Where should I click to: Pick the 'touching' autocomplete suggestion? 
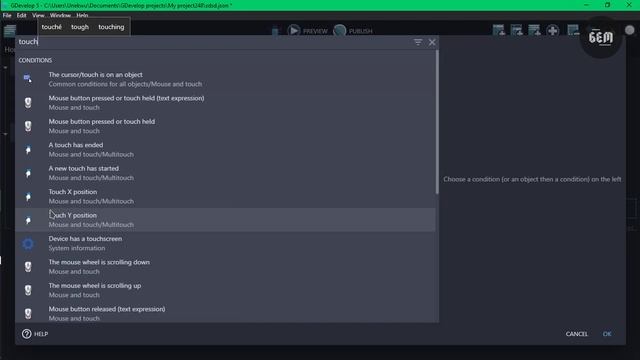point(111,27)
